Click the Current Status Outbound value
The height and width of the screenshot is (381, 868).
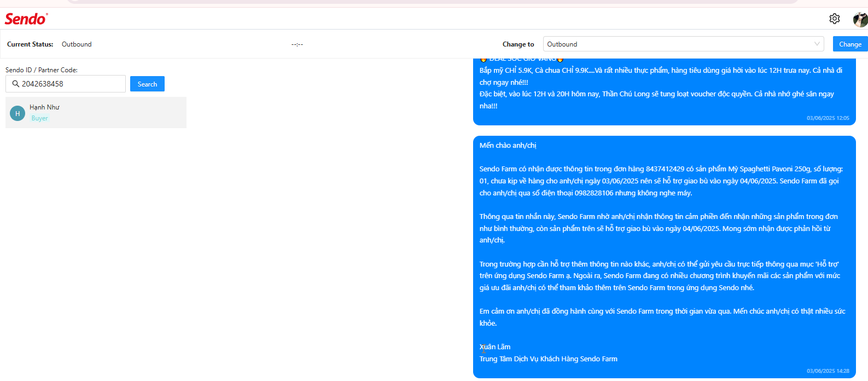point(77,44)
